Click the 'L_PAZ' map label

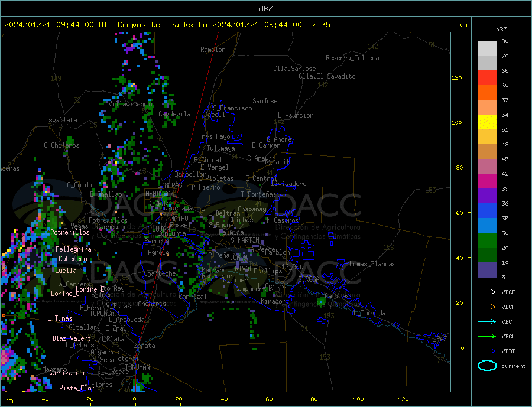tap(438, 339)
